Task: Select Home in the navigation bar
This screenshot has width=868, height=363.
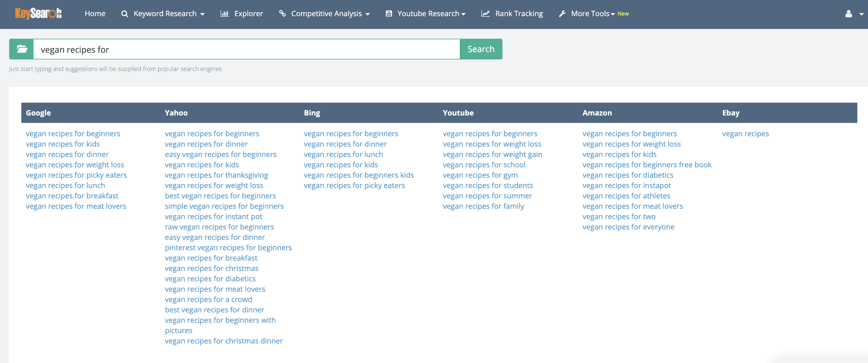Action: [x=95, y=13]
